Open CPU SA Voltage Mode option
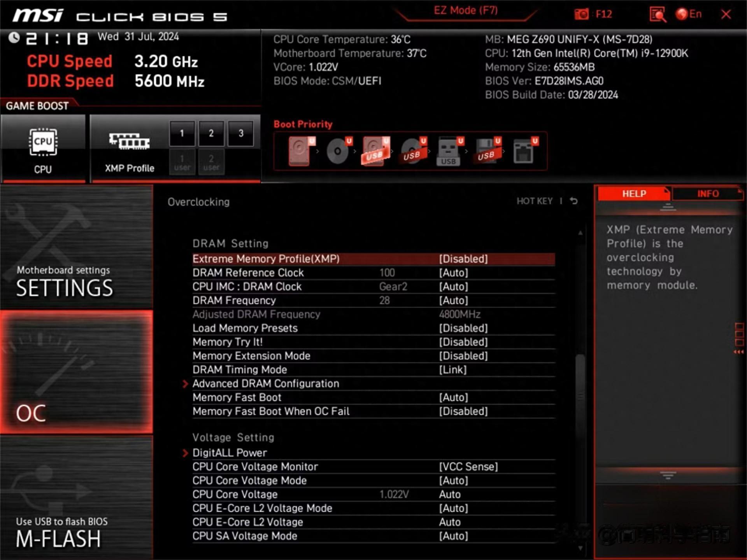Image resolution: width=747 pixels, height=560 pixels. coord(373,536)
